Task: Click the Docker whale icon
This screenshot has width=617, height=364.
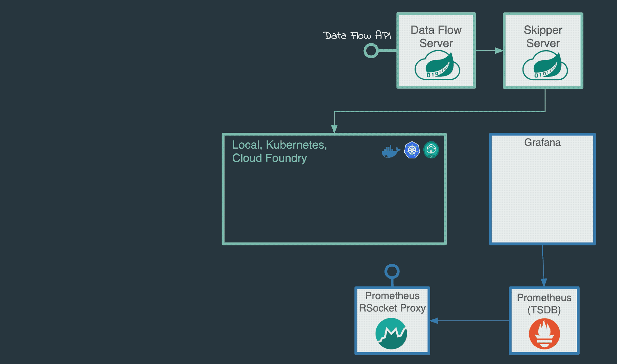Action: pos(391,151)
